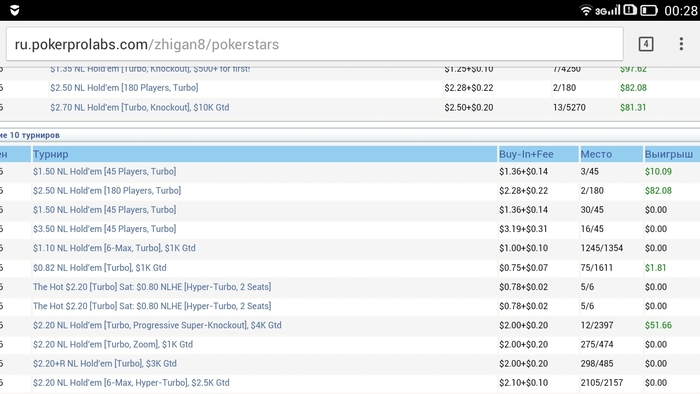This screenshot has width=700, height=394.
Task: Click the $51.66 winnings value
Action: click(658, 325)
